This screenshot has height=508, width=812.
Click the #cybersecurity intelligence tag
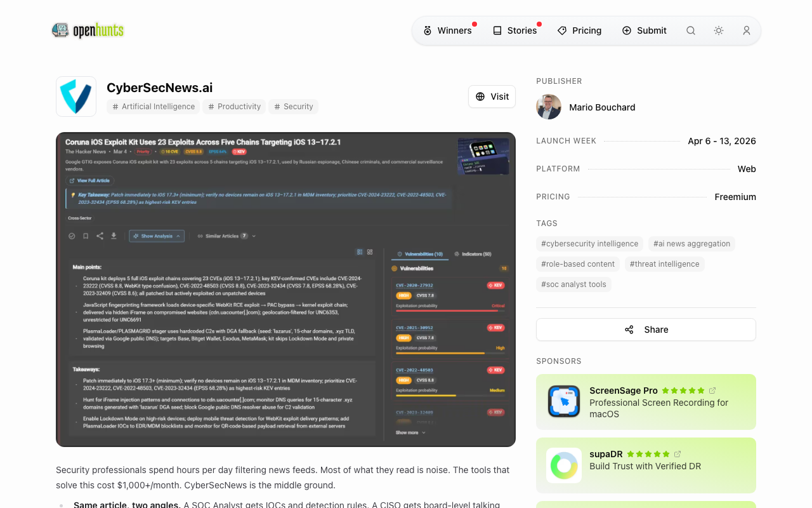589,244
